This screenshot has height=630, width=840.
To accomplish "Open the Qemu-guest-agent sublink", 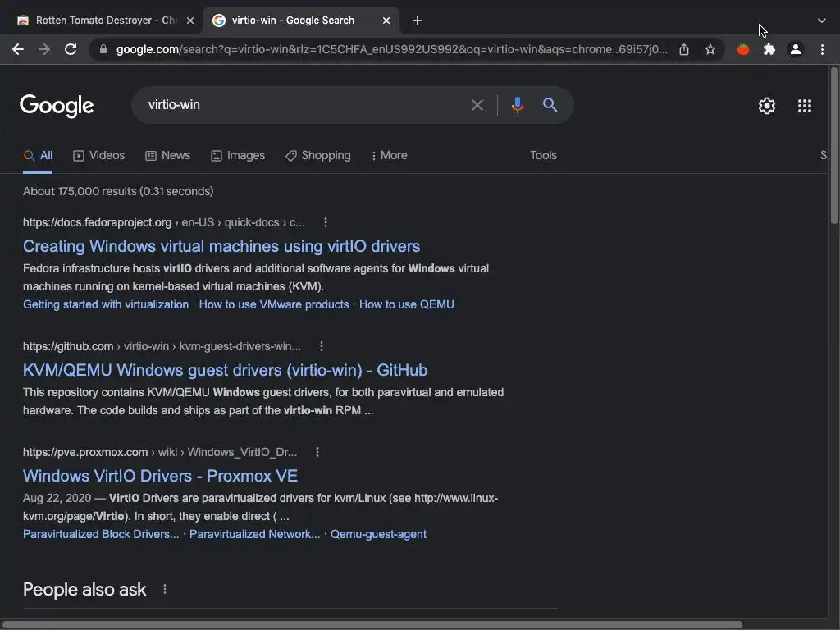I will [x=378, y=534].
